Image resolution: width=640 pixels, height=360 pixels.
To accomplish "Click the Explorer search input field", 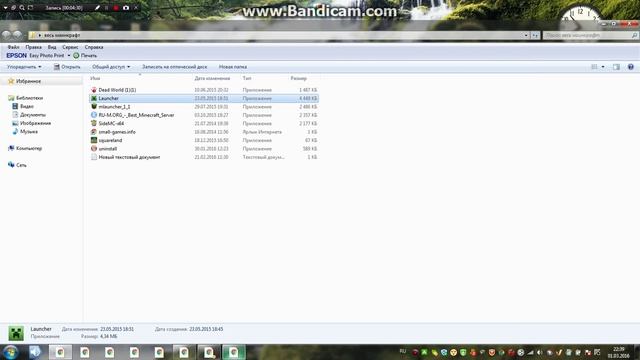I will (591, 36).
